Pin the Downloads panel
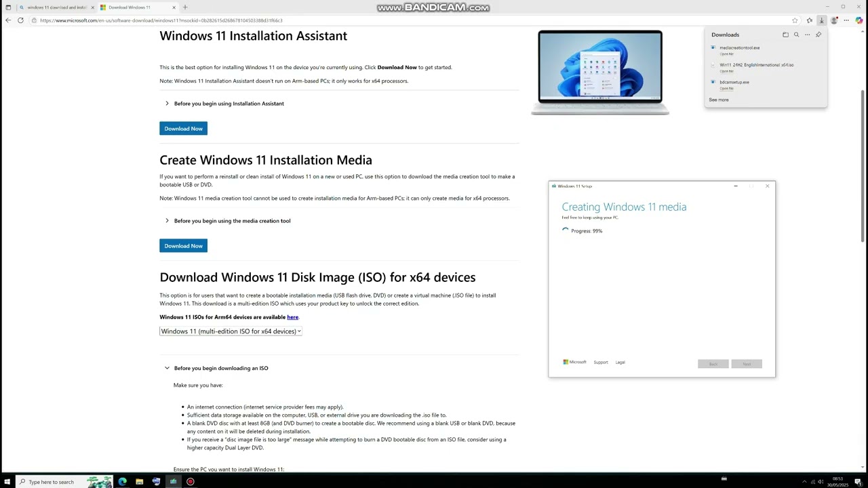Image resolution: width=868 pixels, height=488 pixels. point(818,35)
